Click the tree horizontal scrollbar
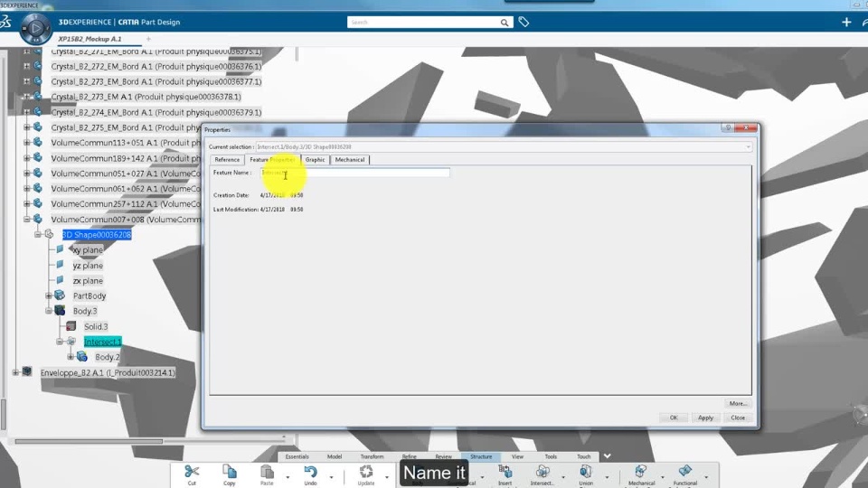The width and height of the screenshot is (868, 488). point(89,441)
